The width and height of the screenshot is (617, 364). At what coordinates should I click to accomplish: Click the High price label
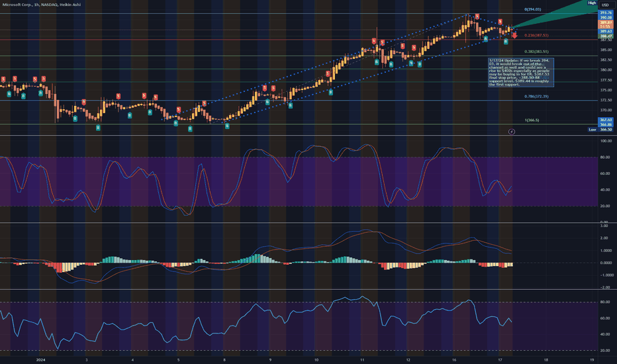coord(592,3)
